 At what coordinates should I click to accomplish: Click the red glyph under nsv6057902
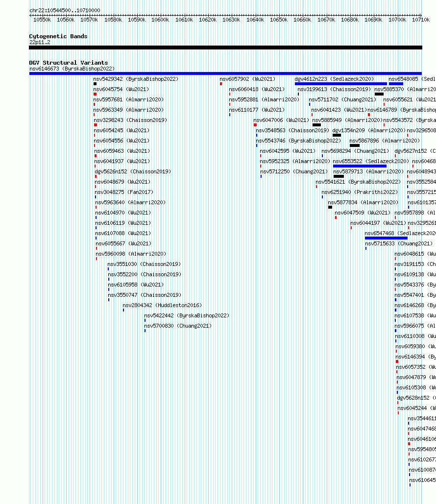click(x=221, y=84)
